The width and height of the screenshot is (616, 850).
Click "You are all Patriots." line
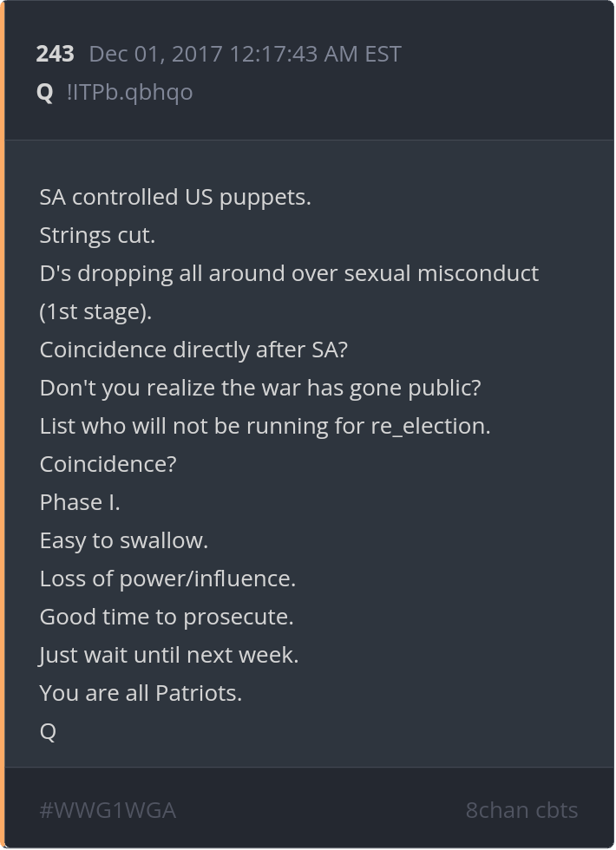141,693
